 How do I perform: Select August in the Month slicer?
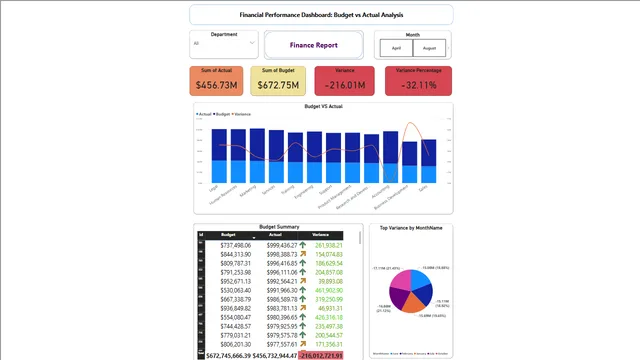pyautogui.click(x=429, y=48)
